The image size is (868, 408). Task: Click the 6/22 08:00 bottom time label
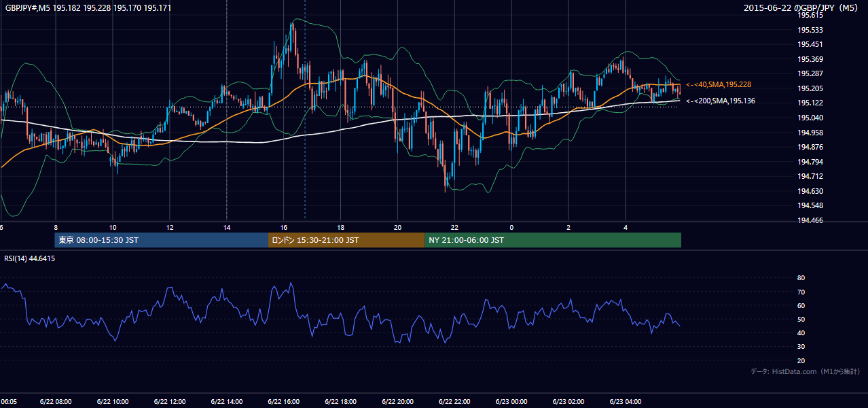coord(56,401)
